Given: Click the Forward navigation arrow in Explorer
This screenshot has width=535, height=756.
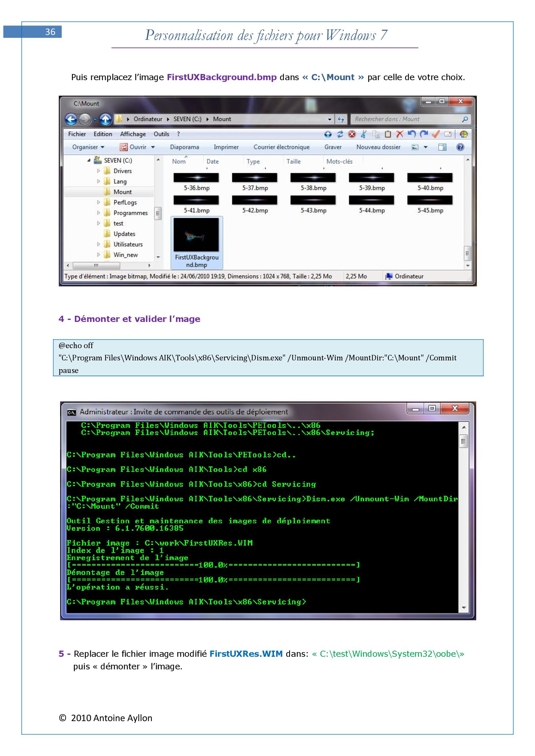Looking at the screenshot, I should point(85,119).
